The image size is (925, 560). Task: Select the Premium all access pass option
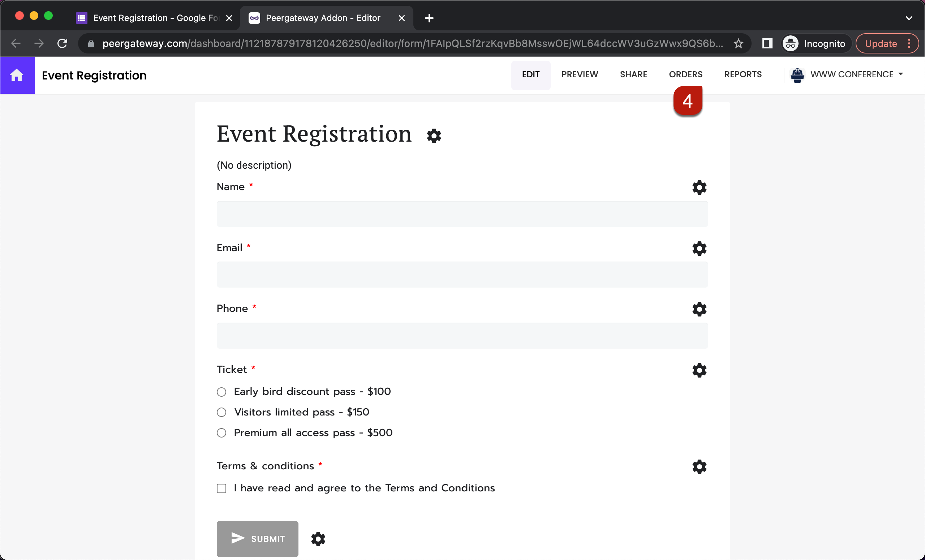[221, 433]
